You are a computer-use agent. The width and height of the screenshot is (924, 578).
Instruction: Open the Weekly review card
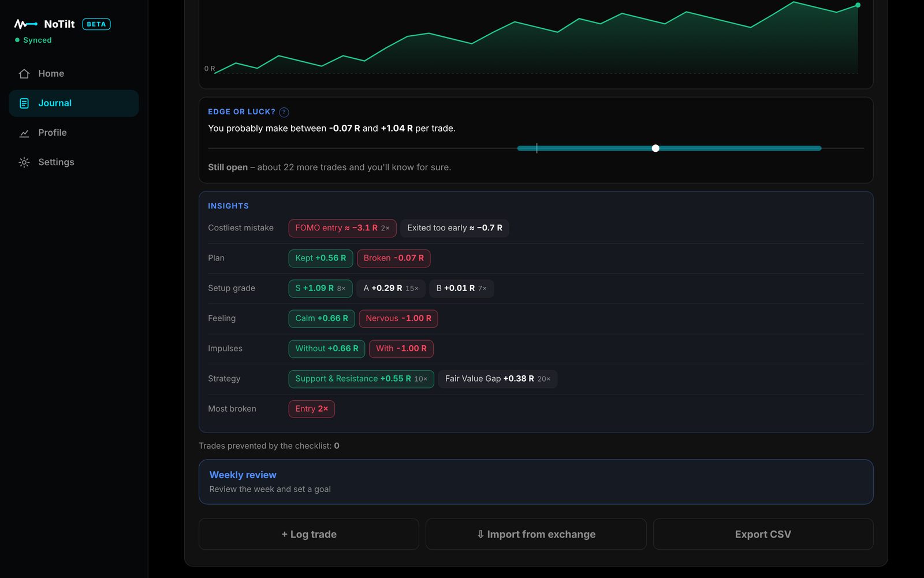tap(536, 482)
